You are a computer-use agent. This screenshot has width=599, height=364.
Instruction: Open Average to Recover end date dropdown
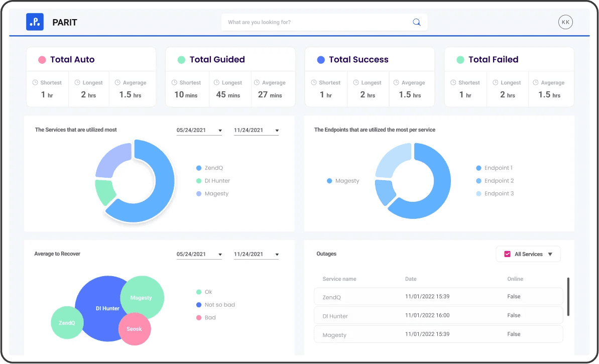coord(257,255)
